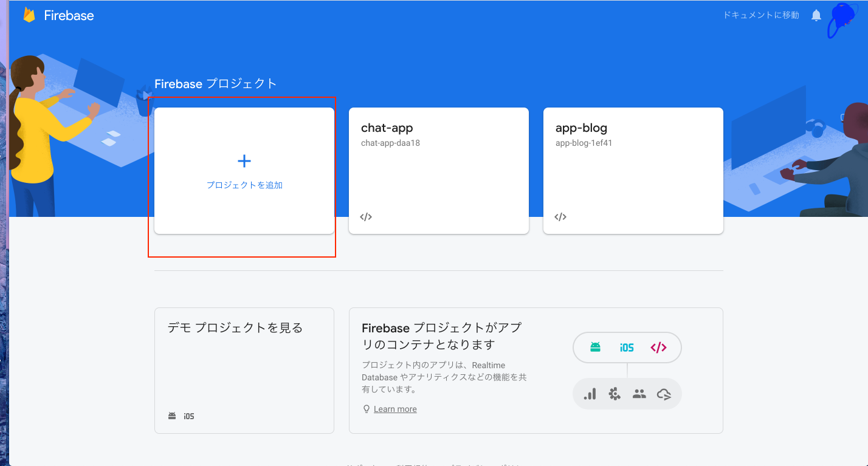Image resolution: width=868 pixels, height=466 pixels.
Task: Open the app-blog project card
Action: tap(633, 171)
